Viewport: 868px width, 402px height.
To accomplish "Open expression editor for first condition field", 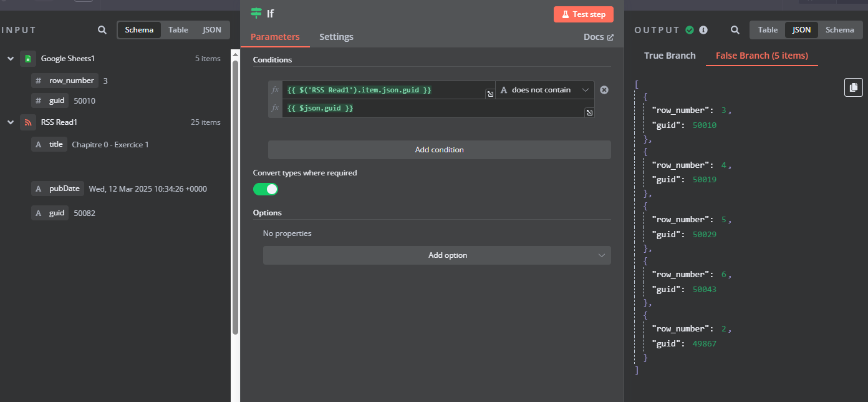I will pos(490,94).
